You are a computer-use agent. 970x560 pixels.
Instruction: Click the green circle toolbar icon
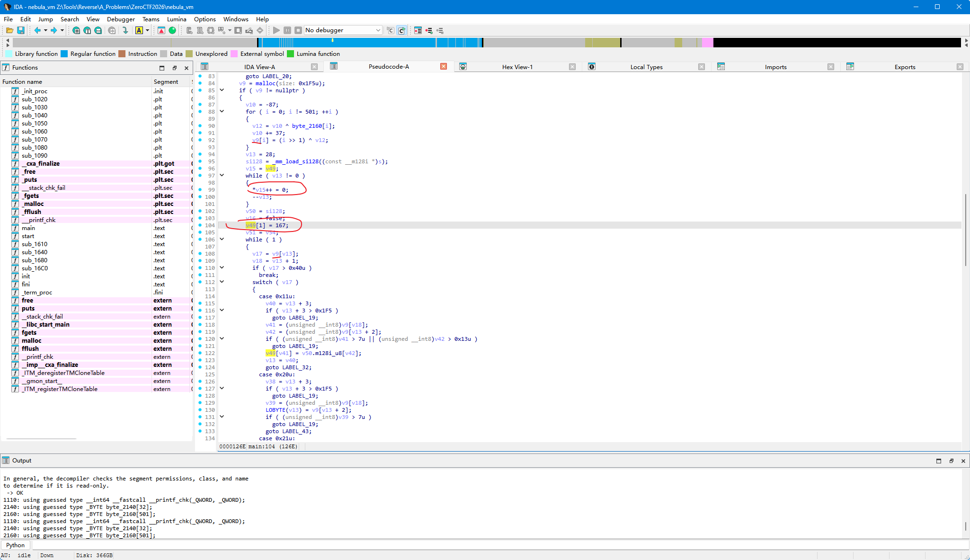[x=172, y=30]
